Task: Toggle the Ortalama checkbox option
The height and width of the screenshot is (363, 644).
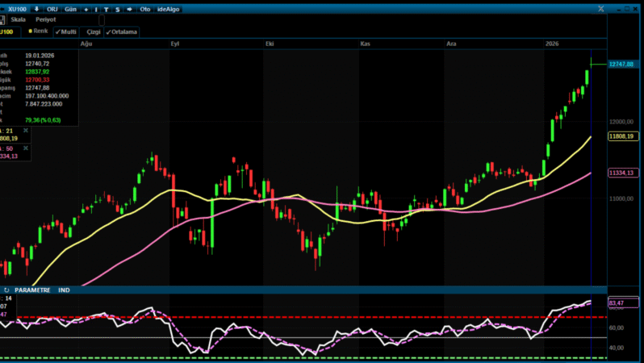Action: click(122, 32)
